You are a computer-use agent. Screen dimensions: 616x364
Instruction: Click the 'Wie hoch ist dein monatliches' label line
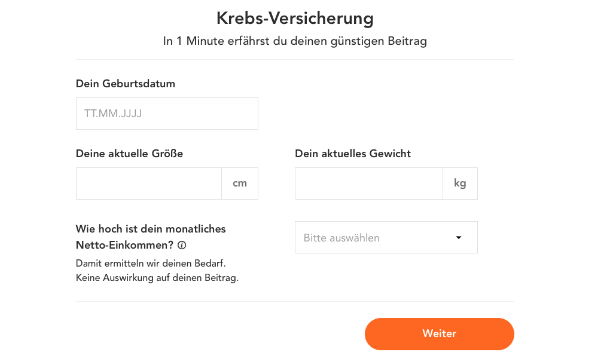tap(151, 229)
